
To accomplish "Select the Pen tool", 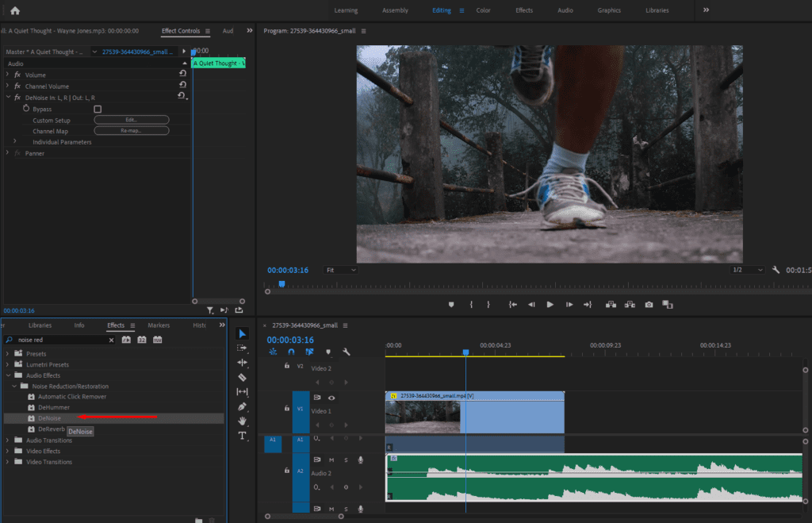I will (242, 407).
